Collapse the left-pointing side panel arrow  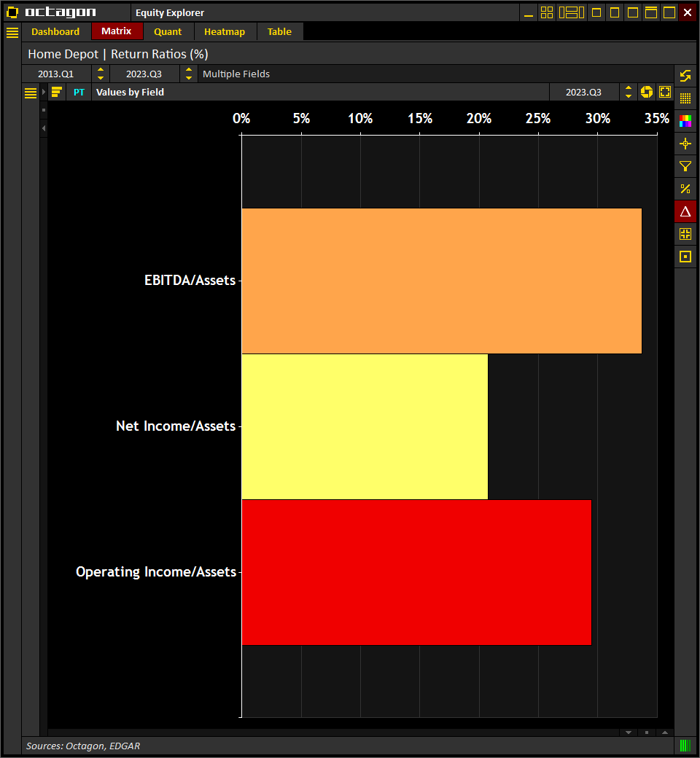point(44,128)
